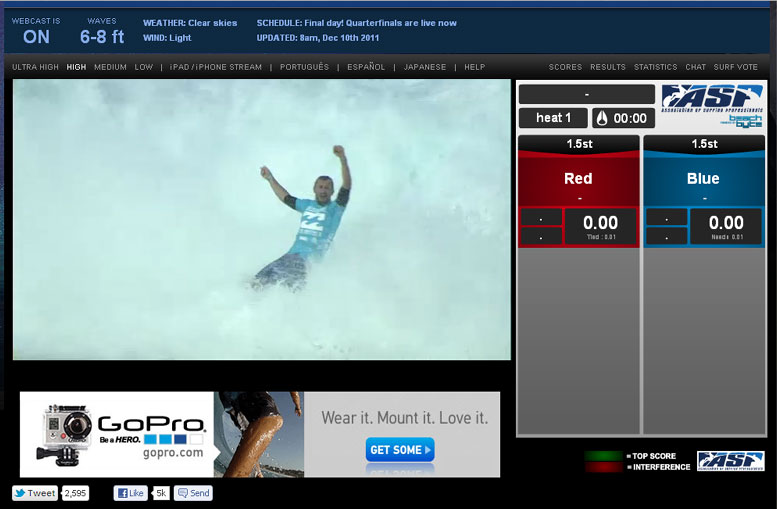This screenshot has height=509, width=777.
Task: Open the iPad / iPhone stream
Action: tap(216, 67)
